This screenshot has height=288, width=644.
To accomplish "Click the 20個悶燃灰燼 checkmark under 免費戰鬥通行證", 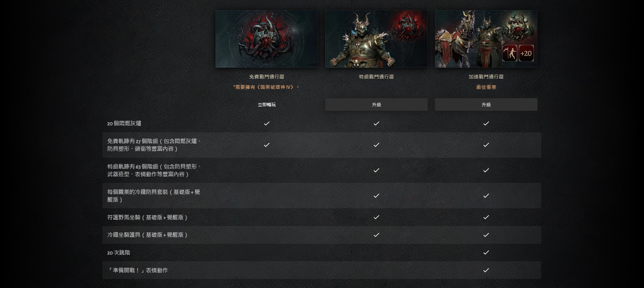I will (x=267, y=123).
